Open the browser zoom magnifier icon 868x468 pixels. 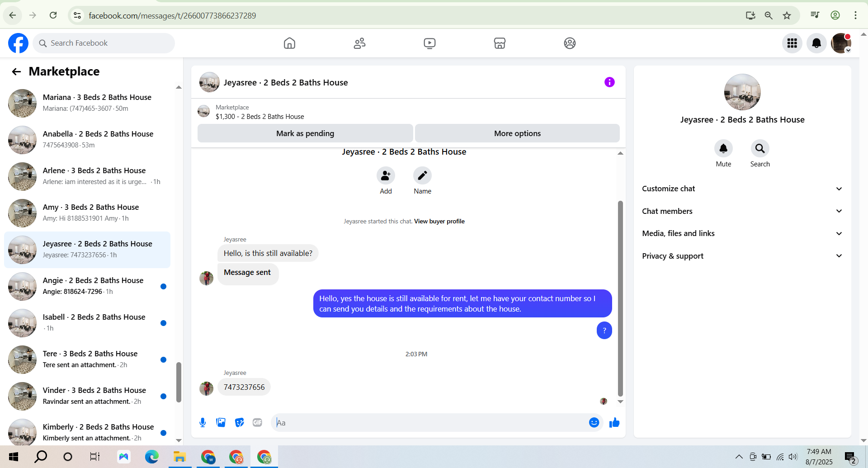769,15
